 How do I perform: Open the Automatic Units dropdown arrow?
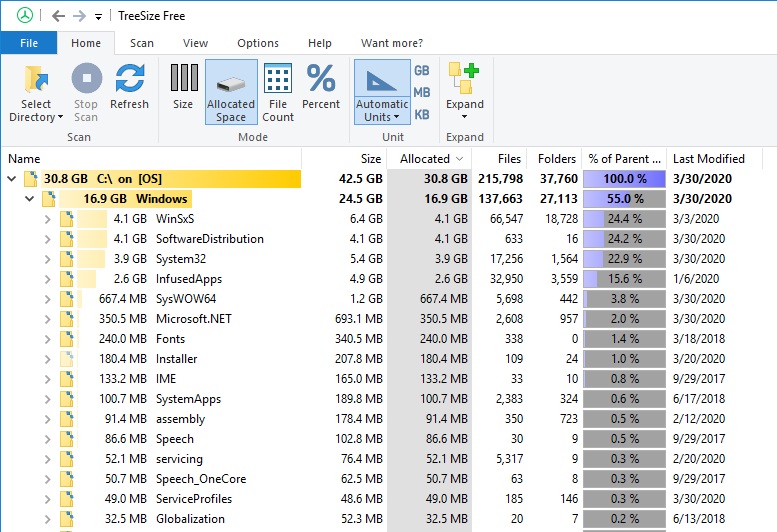click(396, 117)
